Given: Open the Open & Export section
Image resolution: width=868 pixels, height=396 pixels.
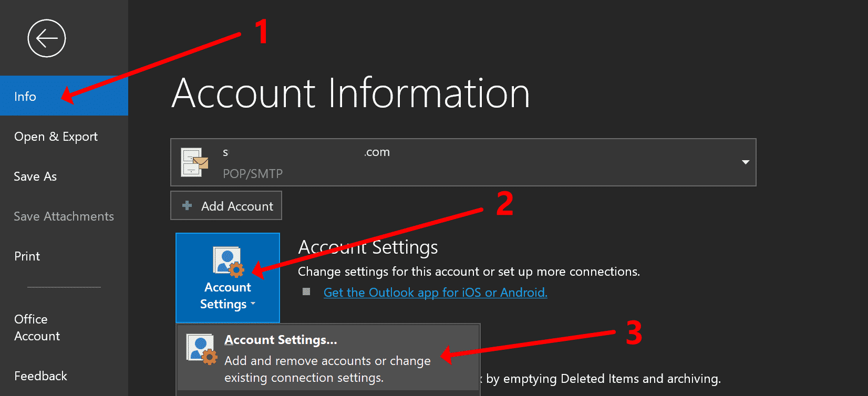Looking at the screenshot, I should click(64, 137).
